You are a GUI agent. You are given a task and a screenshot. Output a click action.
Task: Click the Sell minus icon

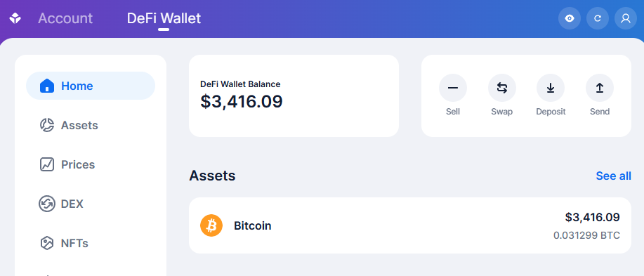point(452,88)
